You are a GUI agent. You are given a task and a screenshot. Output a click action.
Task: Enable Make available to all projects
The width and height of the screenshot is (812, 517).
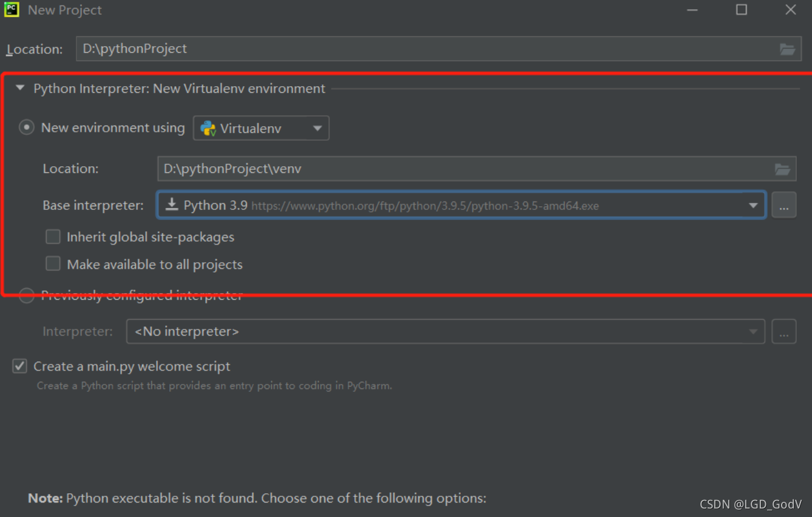[53, 264]
